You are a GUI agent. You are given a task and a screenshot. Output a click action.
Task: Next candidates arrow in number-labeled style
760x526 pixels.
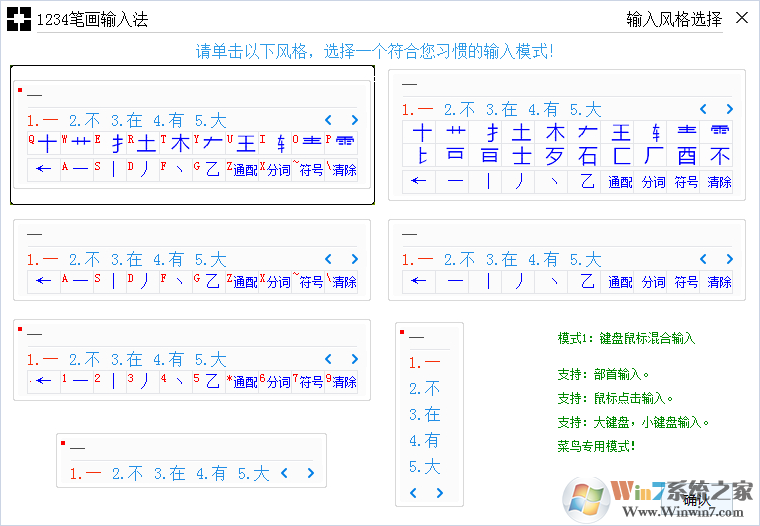355,359
